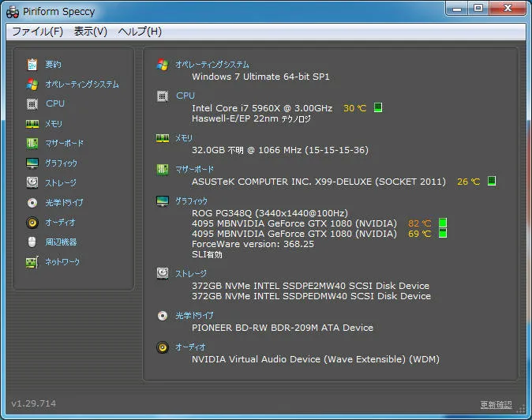Click the Speccy application icon in title bar
This screenshot has width=532, height=420.
coord(13,12)
